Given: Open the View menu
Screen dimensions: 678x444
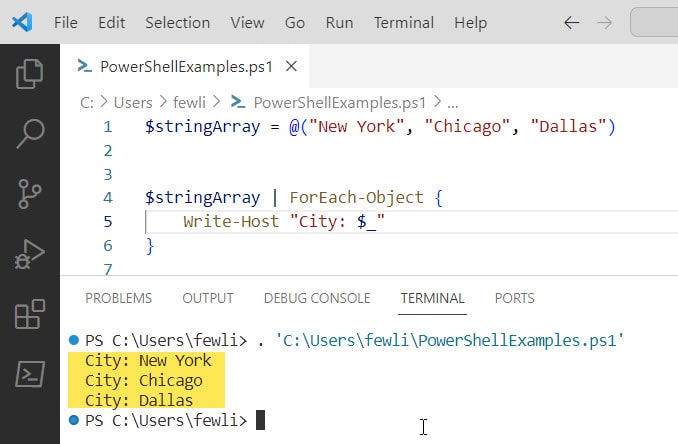Looking at the screenshot, I should [x=247, y=22].
